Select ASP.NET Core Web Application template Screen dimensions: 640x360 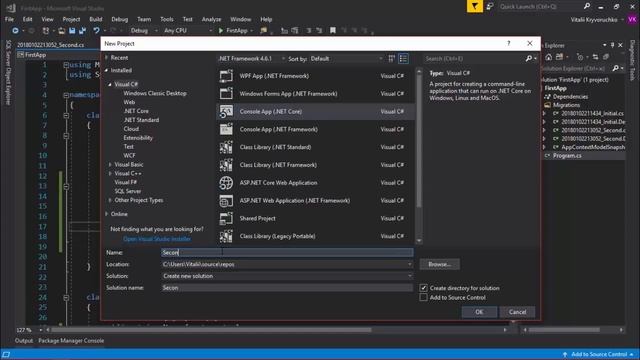click(x=315, y=183)
